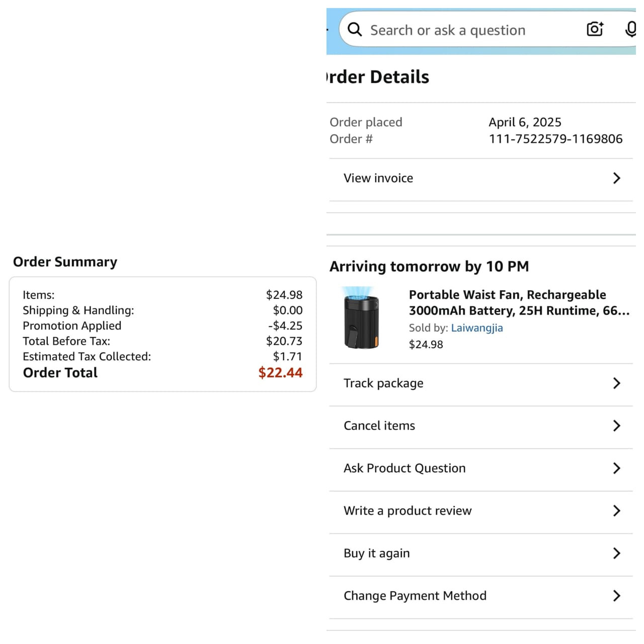Click the Cancel items chevron
The height and width of the screenshot is (644, 644).
coord(617,426)
